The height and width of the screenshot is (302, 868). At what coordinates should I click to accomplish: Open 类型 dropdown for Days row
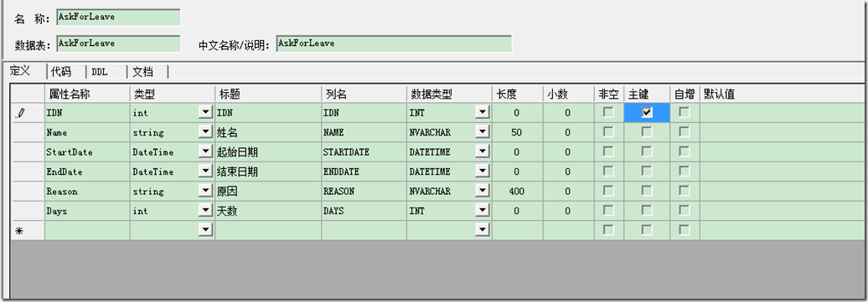[206, 210]
